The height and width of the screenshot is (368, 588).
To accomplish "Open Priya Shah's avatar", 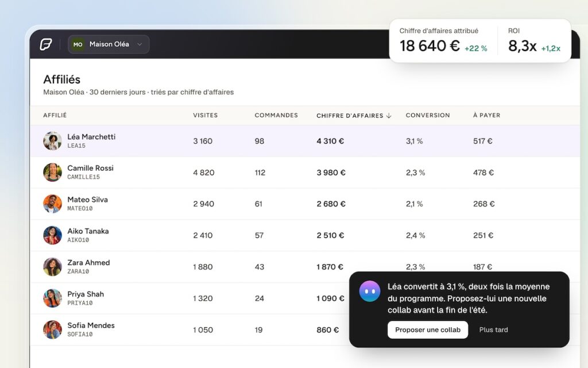I will click(52, 298).
